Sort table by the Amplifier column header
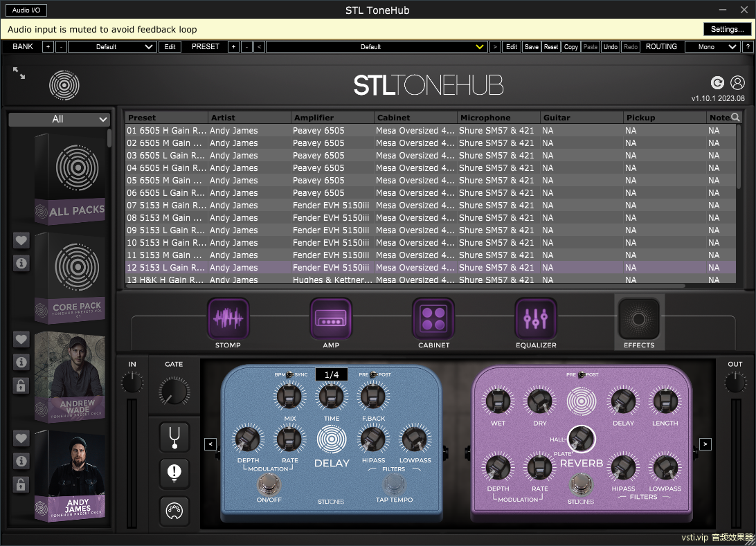Screen dimensions: 756x546 [x=333, y=118]
